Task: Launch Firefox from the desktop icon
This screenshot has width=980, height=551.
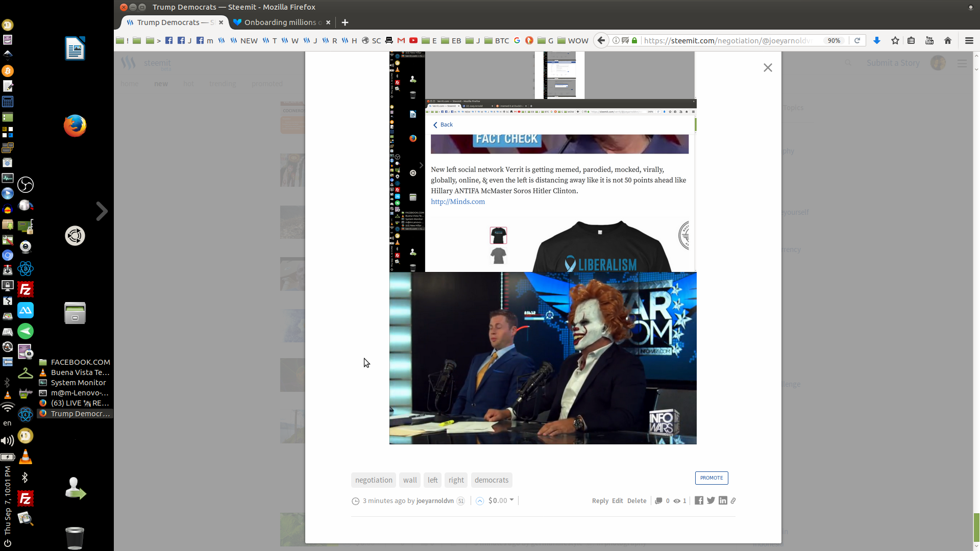Action: coord(75,126)
